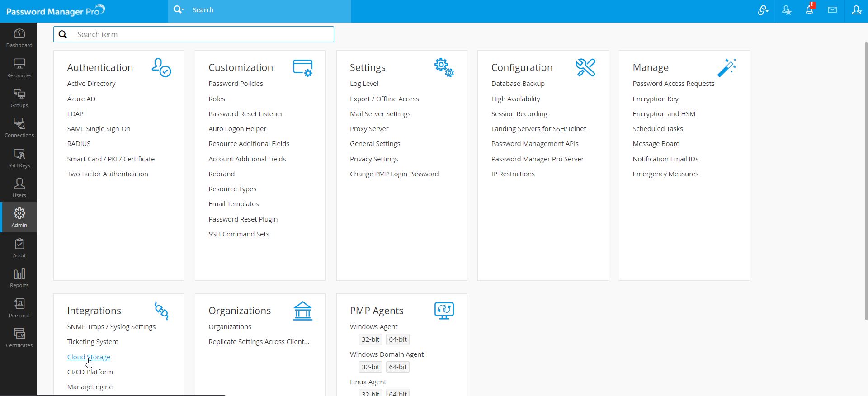Open the Cloud Storage link
This screenshot has width=868, height=396.
pos(89,357)
